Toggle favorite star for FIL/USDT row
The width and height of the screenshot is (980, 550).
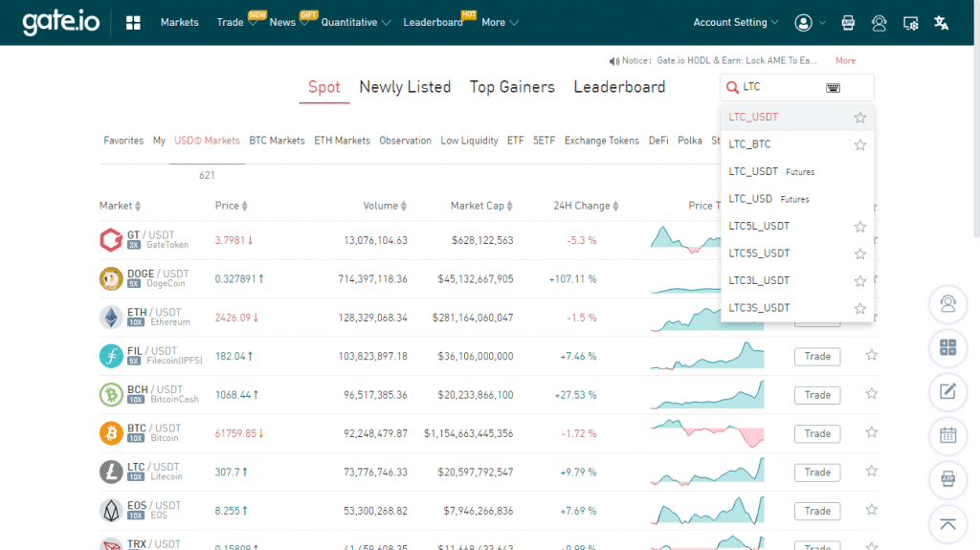pyautogui.click(x=871, y=355)
